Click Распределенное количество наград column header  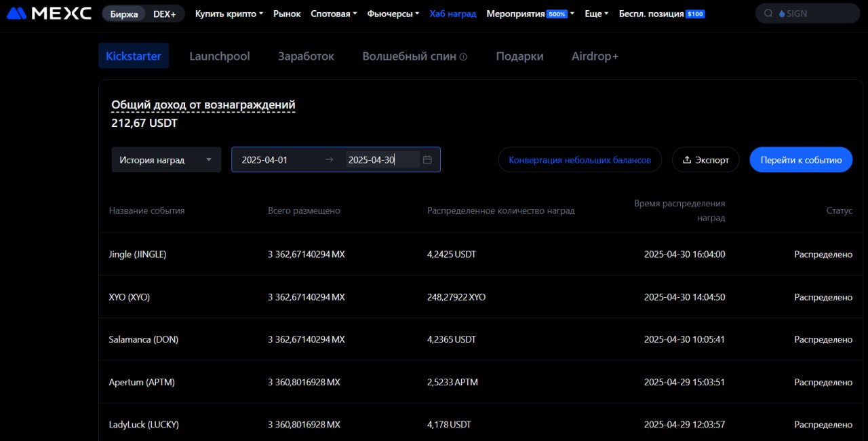pyautogui.click(x=501, y=211)
